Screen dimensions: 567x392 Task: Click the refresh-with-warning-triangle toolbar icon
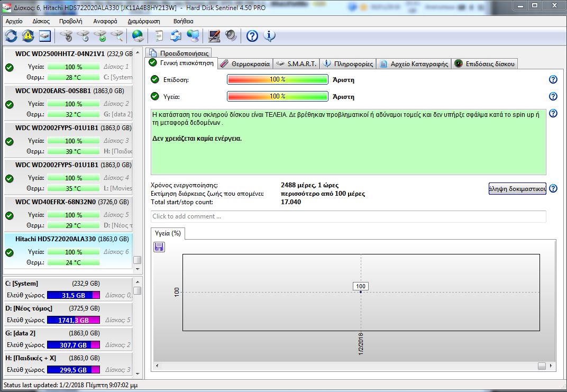(x=28, y=36)
